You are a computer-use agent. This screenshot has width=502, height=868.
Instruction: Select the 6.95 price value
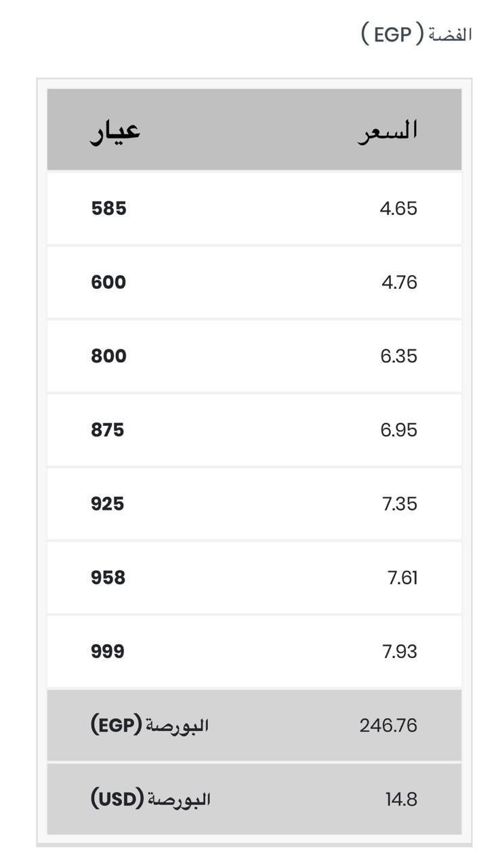click(398, 430)
